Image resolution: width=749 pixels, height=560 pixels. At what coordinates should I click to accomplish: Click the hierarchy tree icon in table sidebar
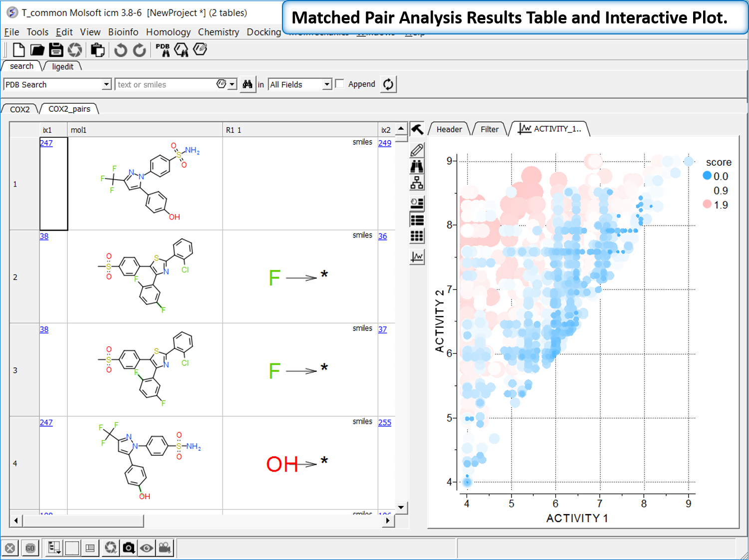417,183
